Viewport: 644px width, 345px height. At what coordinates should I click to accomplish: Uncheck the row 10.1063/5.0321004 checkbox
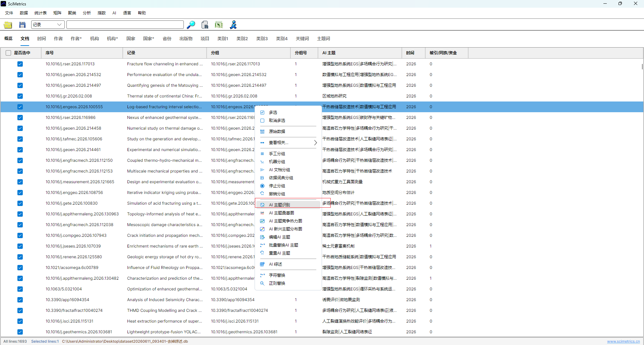tap(20, 289)
